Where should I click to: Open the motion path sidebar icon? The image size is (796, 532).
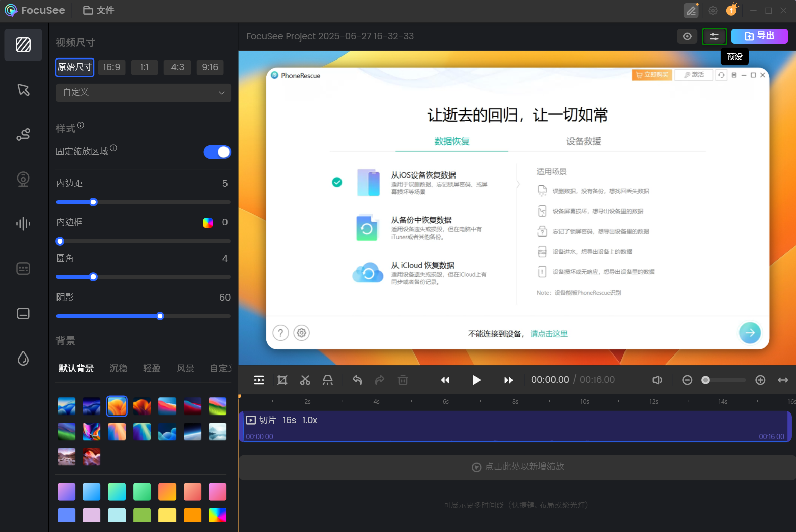(23, 134)
